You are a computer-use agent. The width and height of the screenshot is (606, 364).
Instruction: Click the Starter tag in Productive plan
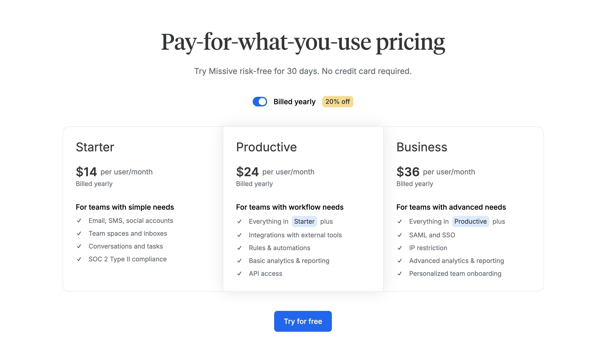tap(304, 221)
